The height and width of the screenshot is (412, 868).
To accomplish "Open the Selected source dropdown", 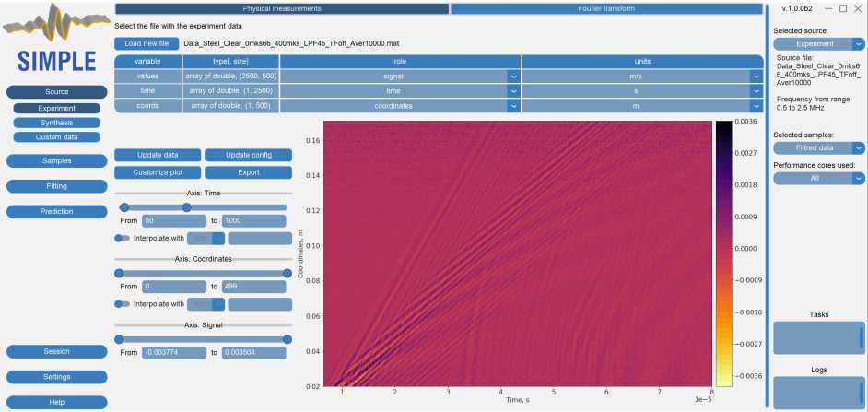I will pos(819,44).
